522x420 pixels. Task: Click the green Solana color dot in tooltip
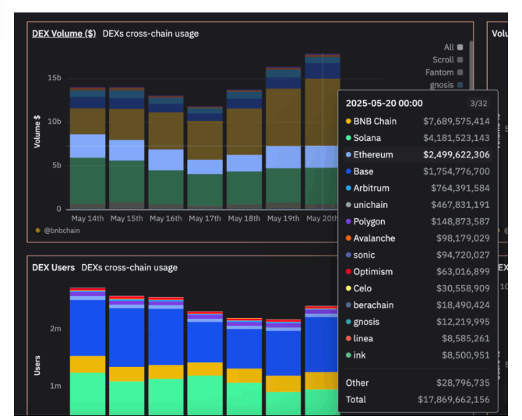click(x=348, y=138)
